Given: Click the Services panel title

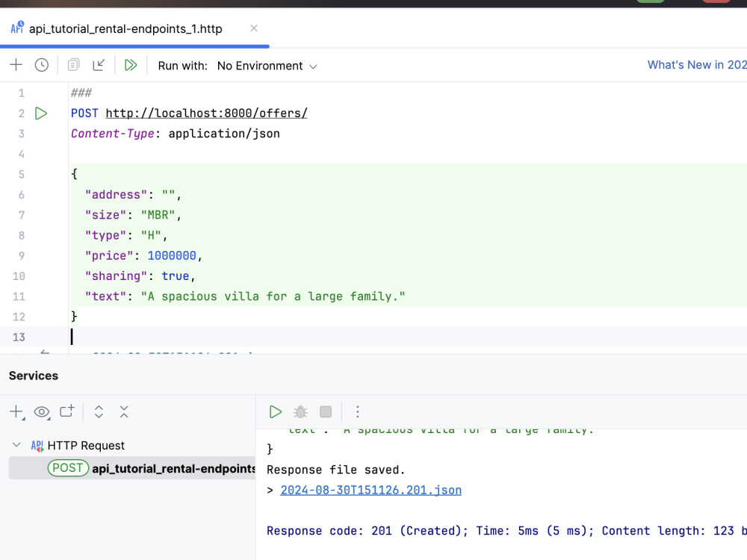Looking at the screenshot, I should tap(34, 376).
